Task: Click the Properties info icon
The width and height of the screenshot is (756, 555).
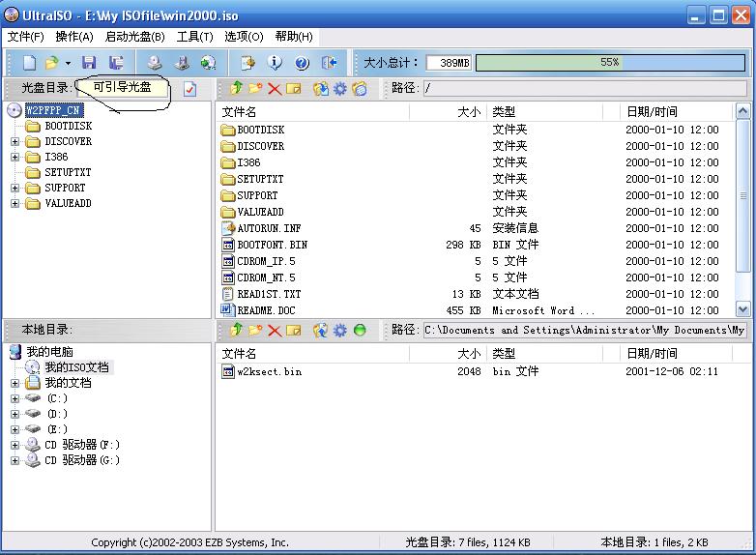Action: pyautogui.click(x=275, y=63)
